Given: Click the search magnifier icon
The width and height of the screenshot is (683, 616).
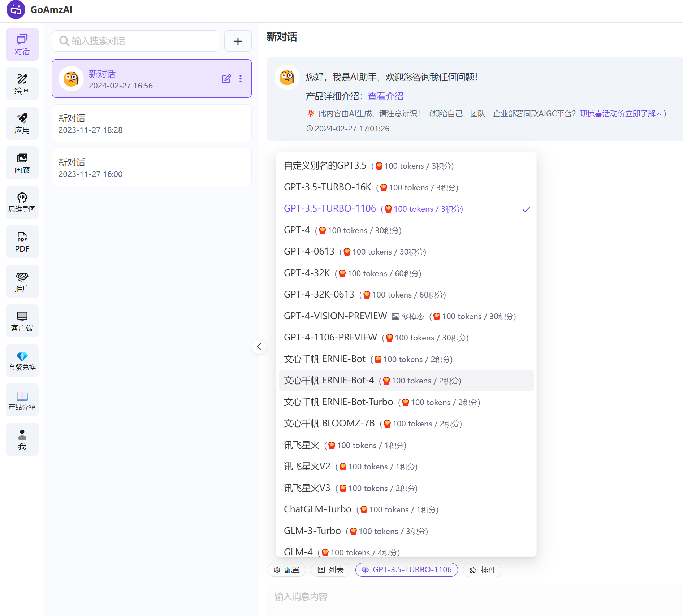Looking at the screenshot, I should [64, 41].
